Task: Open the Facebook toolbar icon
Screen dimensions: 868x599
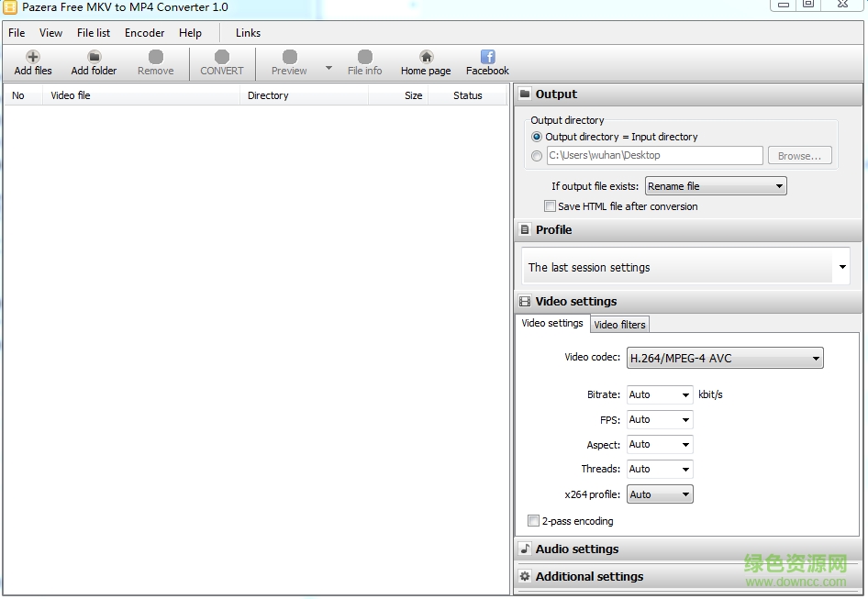Action: click(x=487, y=58)
